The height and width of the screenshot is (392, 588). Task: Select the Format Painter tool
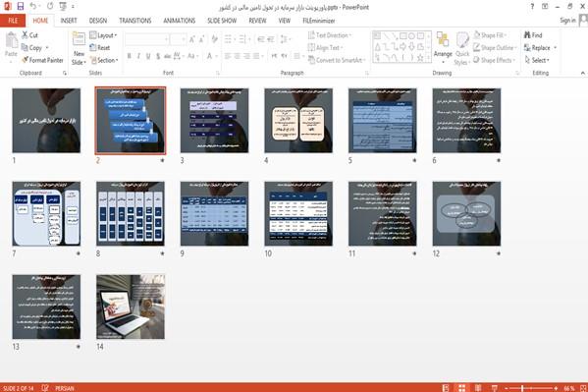pos(42,60)
